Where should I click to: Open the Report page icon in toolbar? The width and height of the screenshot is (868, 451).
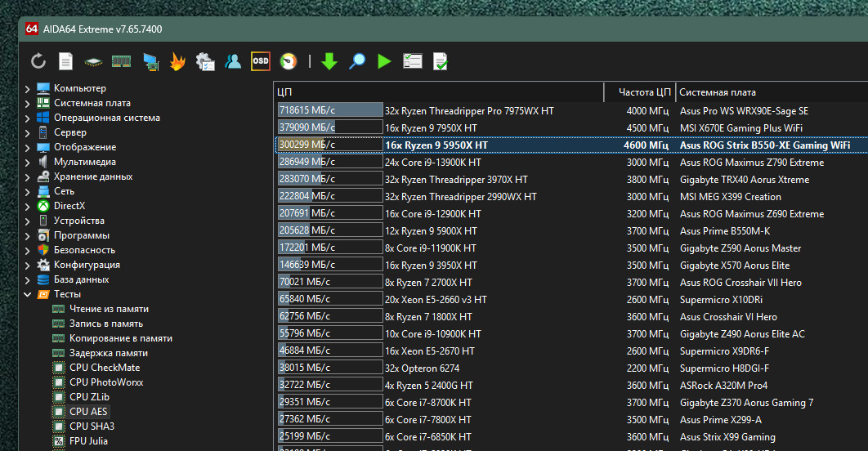click(x=66, y=61)
